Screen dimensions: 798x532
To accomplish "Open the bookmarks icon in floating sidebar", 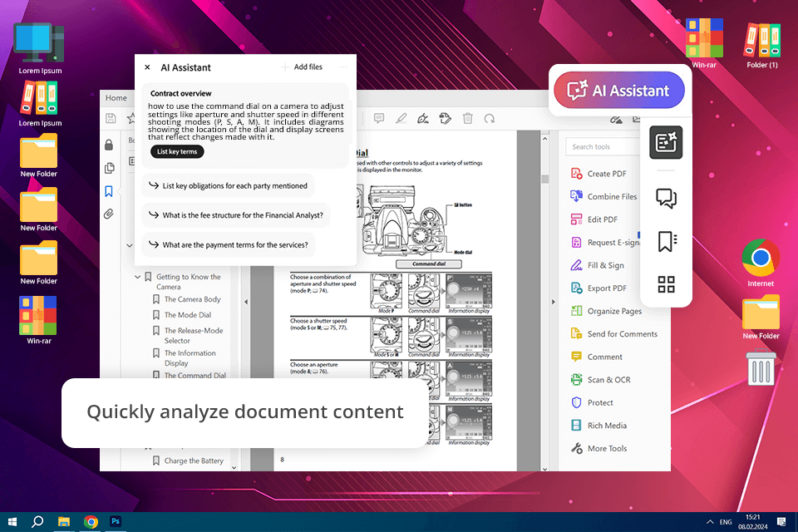I will [666, 241].
